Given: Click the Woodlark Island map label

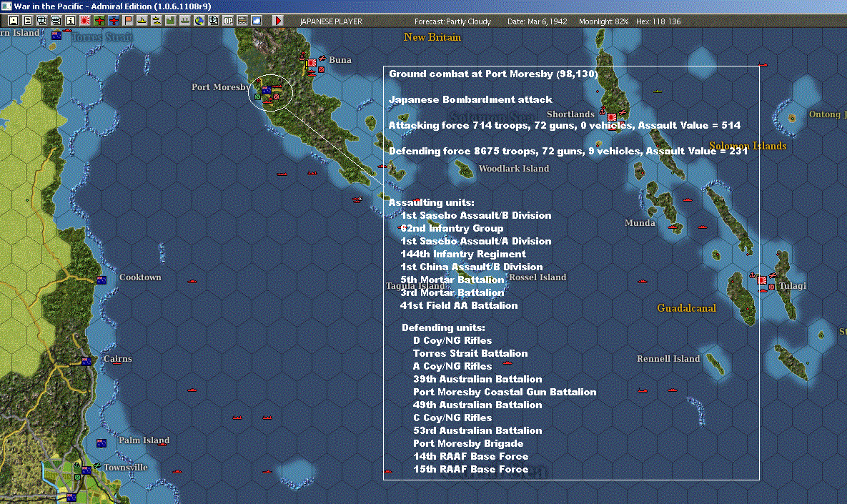Looking at the screenshot, I should point(514,169).
